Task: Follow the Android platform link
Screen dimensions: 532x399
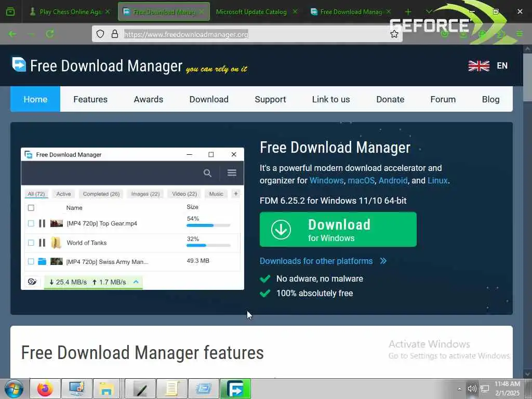Action: click(393, 180)
